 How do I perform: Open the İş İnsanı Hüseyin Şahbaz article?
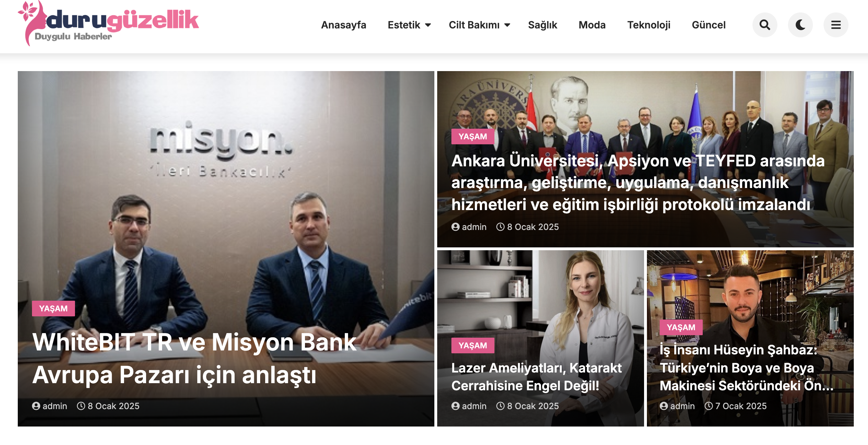pos(746,368)
